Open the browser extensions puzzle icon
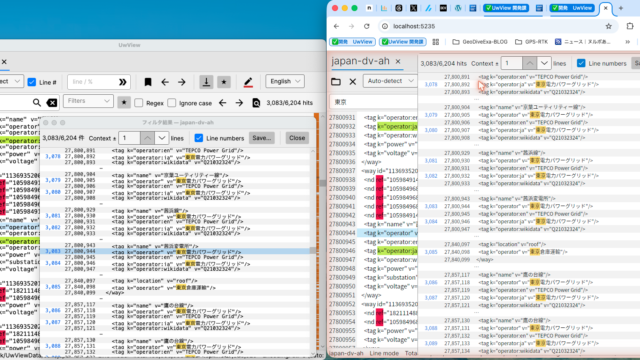The image size is (640, 360). [x=630, y=26]
